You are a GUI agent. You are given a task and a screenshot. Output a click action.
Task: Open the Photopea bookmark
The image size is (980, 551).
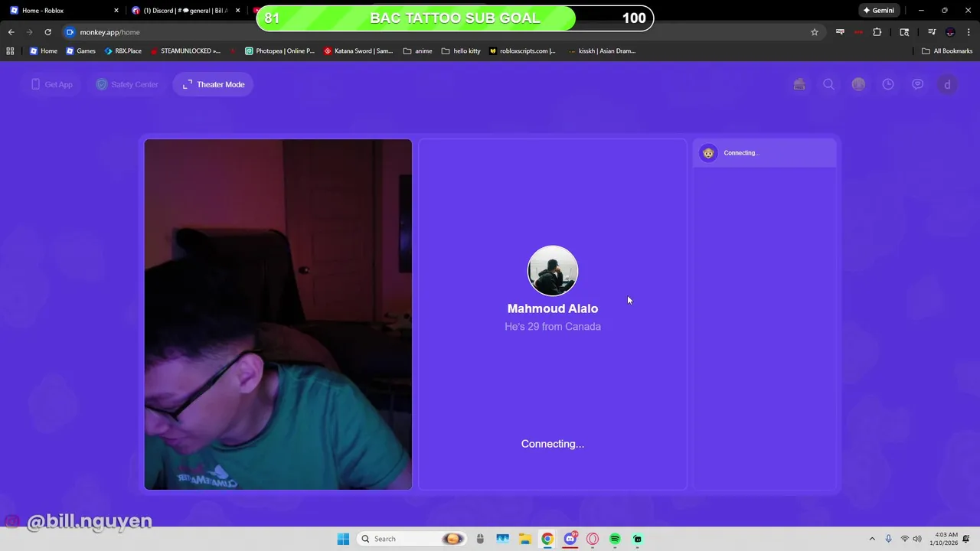click(x=279, y=51)
